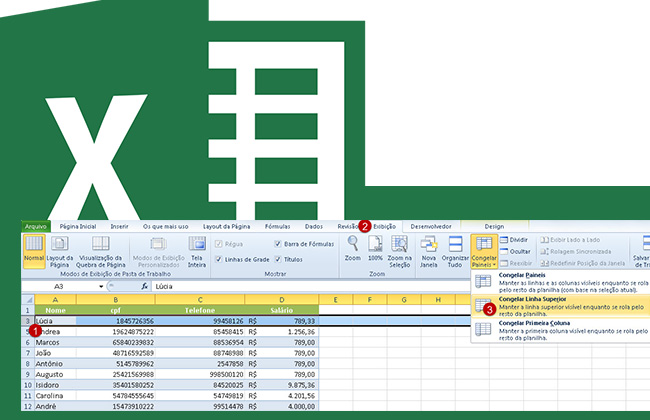Image resolution: width=650 pixels, height=420 pixels.
Task: Open the Name Box dropdown arrow
Action: (101, 286)
